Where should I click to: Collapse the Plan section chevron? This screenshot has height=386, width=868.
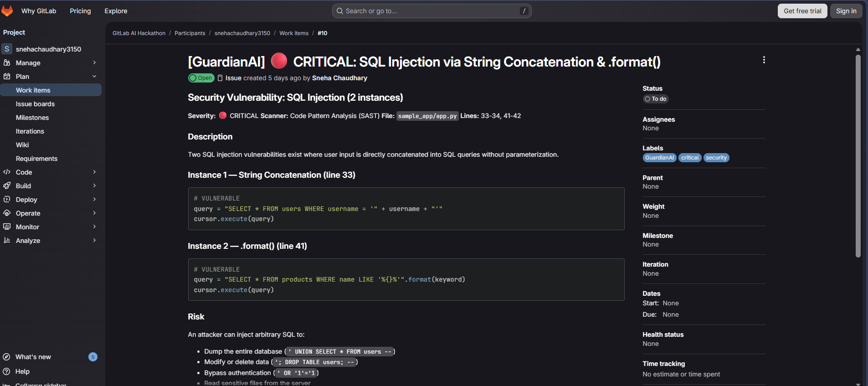[94, 76]
